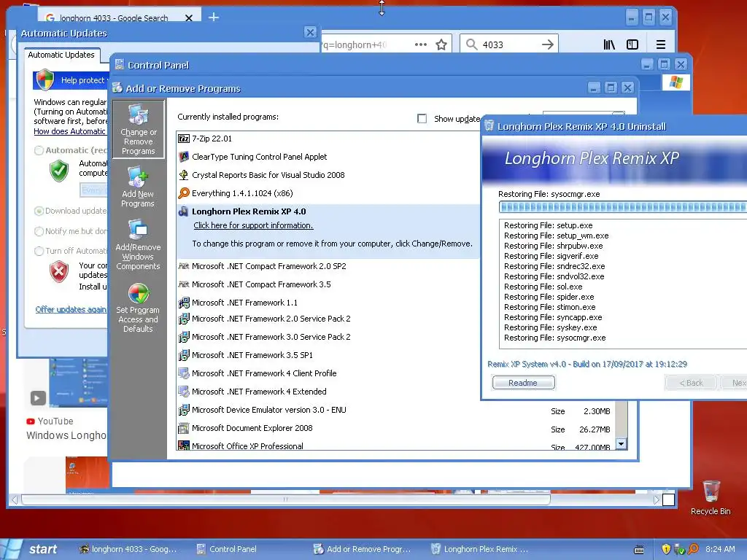Click the Longhorn Plex Remix XP 4.0 icon
Screen dimensions: 747x560
click(183, 211)
